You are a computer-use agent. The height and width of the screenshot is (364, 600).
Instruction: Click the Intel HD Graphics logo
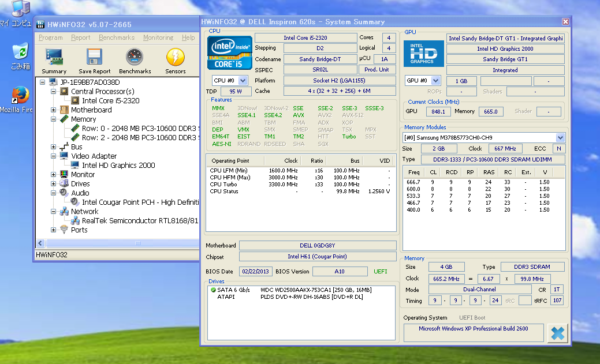pyautogui.click(x=424, y=54)
